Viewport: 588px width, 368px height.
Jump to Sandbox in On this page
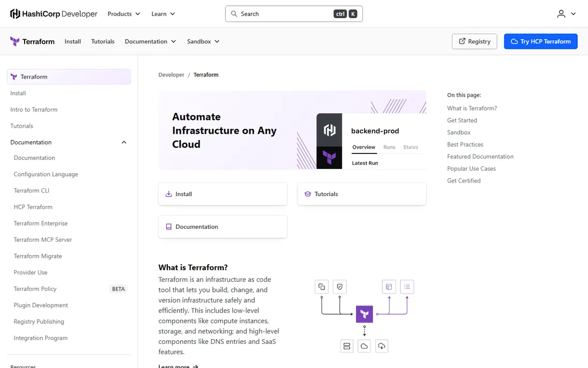tap(459, 133)
